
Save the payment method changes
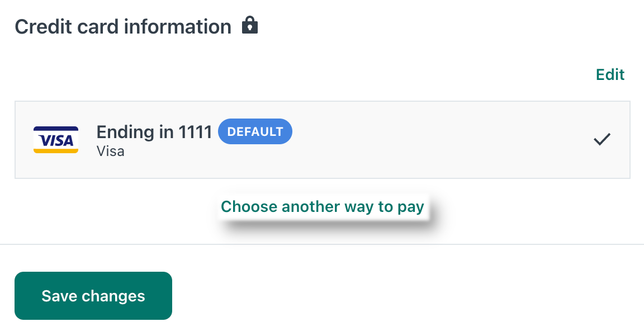click(x=93, y=296)
